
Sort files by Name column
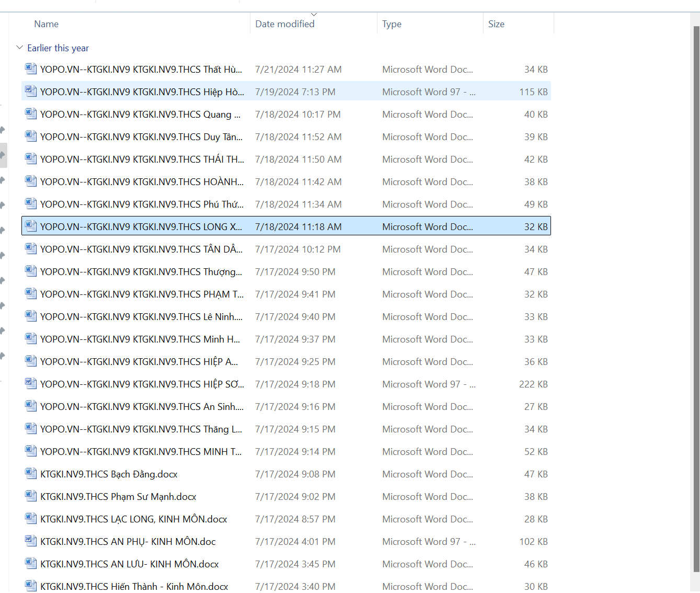point(46,24)
